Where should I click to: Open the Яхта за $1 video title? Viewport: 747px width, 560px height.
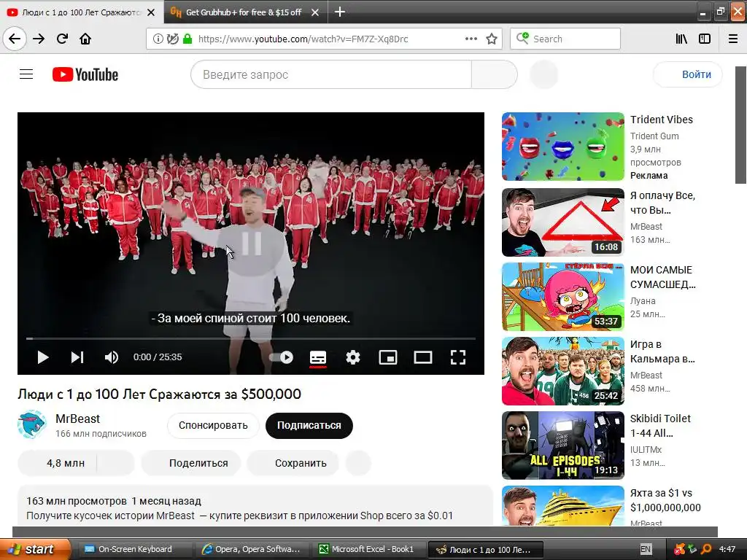pyautogui.click(x=665, y=500)
